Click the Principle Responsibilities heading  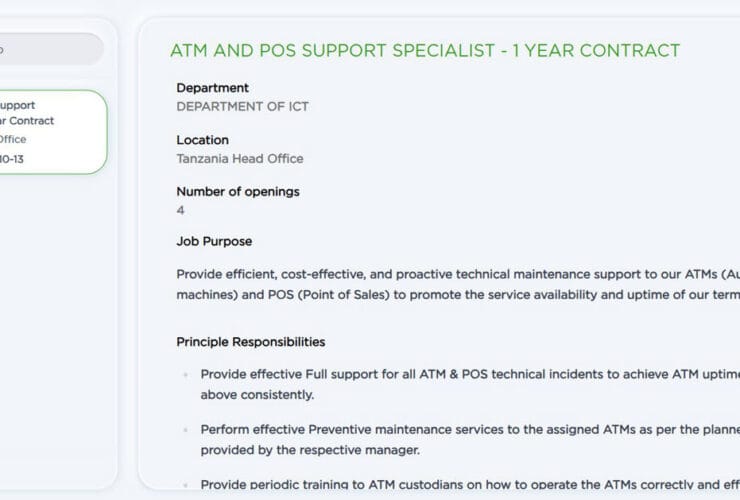251,342
